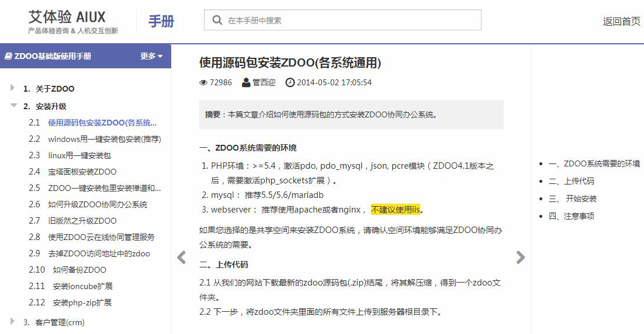
Task: Jump to 四、注意事项 in outline
Action: [572, 216]
